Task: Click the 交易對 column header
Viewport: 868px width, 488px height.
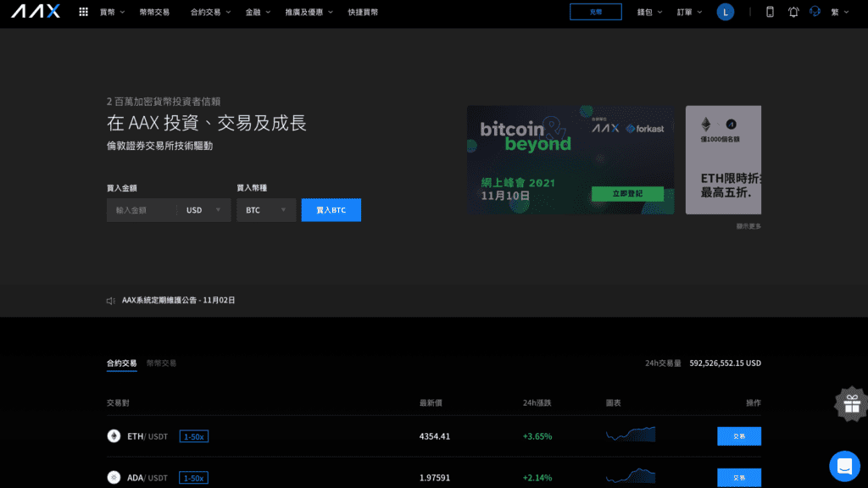Action: point(118,402)
